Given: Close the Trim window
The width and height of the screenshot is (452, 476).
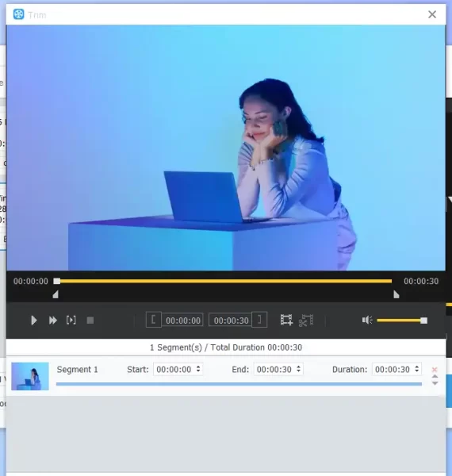Looking at the screenshot, I should (432, 14).
